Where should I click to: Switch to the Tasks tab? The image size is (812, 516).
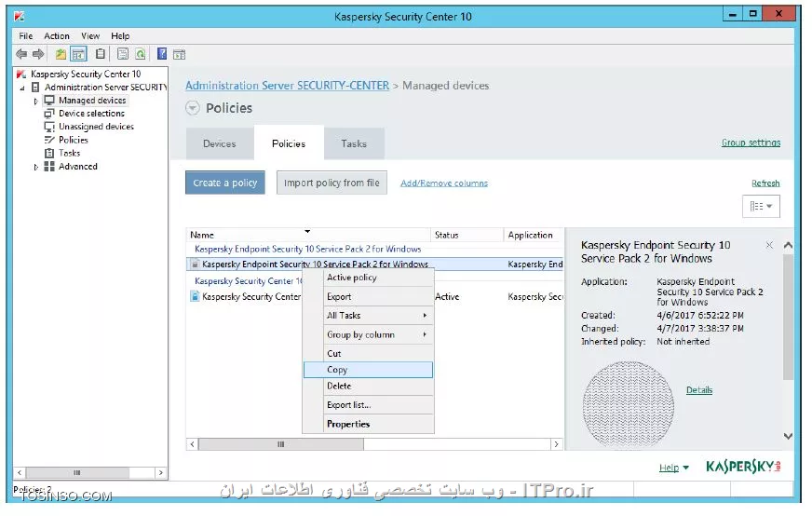[354, 143]
